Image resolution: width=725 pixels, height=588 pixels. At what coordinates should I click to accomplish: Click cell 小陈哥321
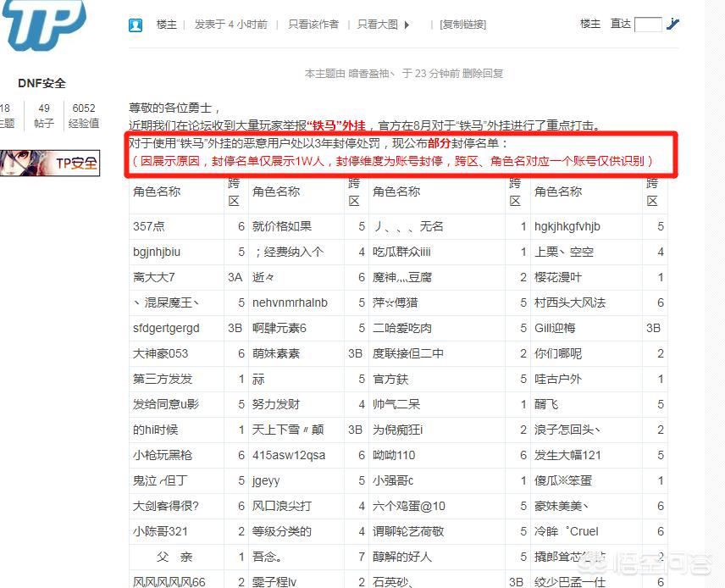tap(160, 531)
